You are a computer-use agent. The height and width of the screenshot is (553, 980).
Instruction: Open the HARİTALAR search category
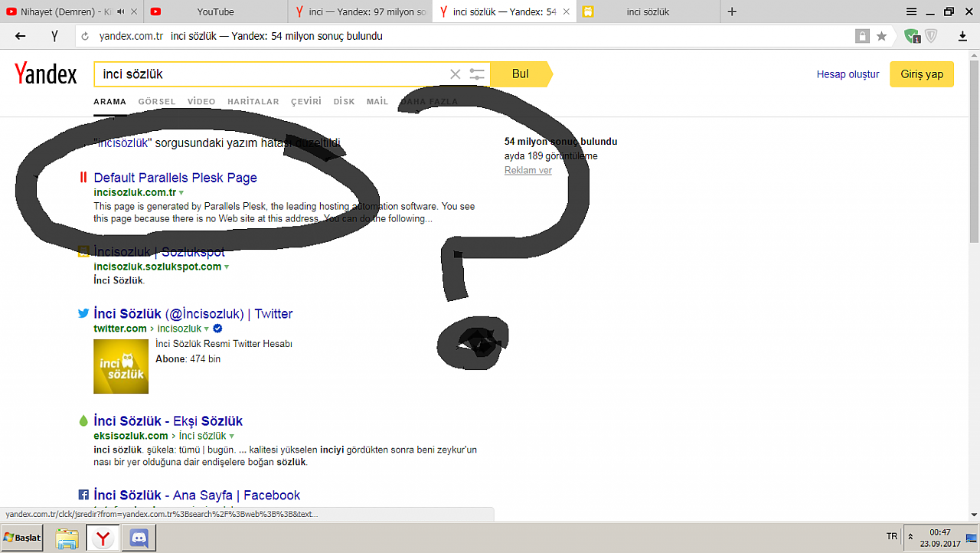[253, 101]
